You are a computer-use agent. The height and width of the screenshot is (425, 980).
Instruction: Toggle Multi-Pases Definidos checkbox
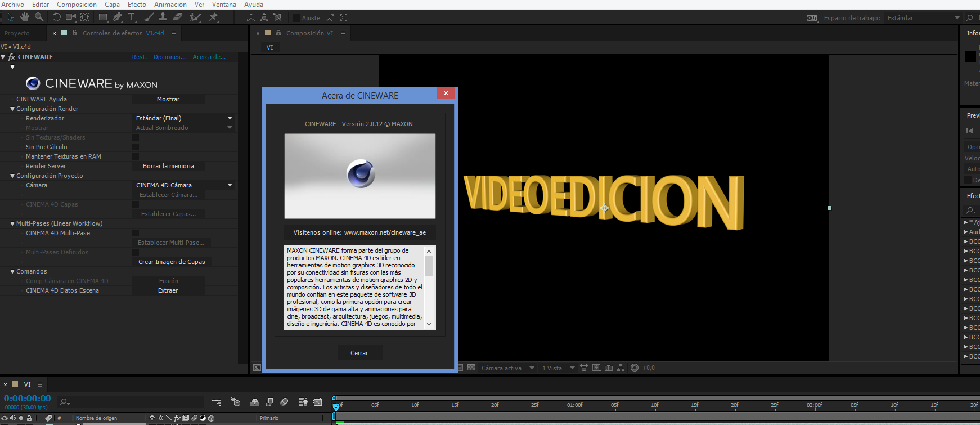pos(136,252)
